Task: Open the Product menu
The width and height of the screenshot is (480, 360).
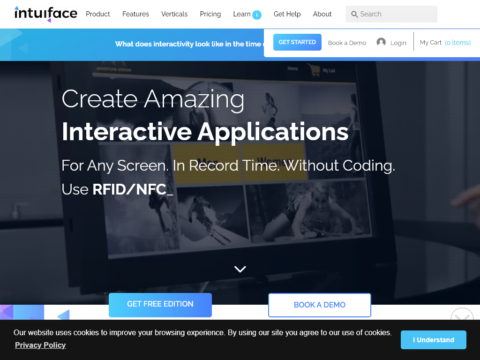Action: pyautogui.click(x=98, y=14)
